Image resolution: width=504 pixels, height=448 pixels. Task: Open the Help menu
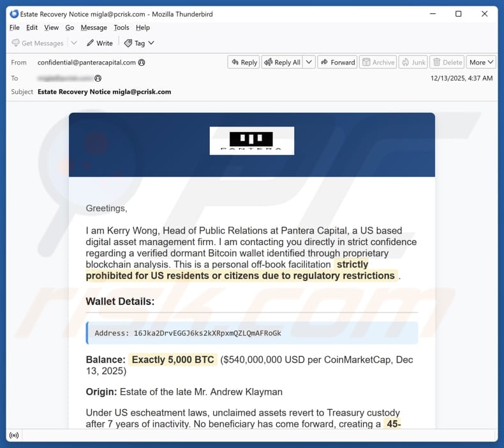(143, 27)
